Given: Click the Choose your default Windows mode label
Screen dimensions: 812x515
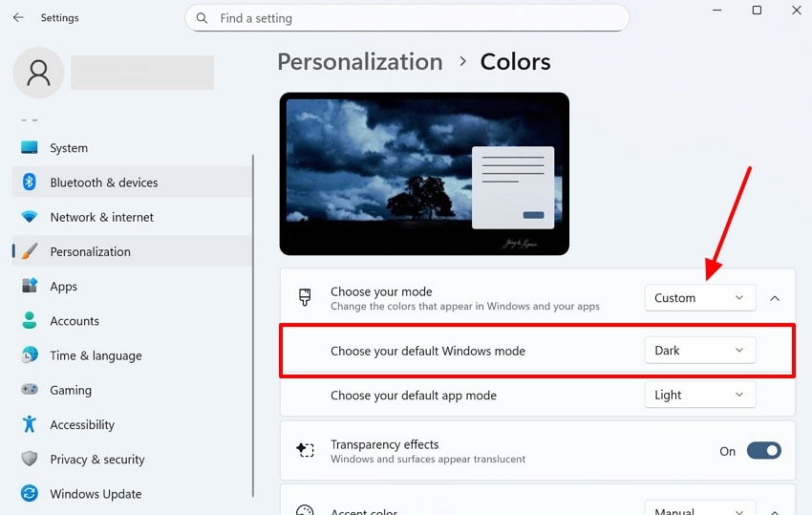Looking at the screenshot, I should pos(428,351).
